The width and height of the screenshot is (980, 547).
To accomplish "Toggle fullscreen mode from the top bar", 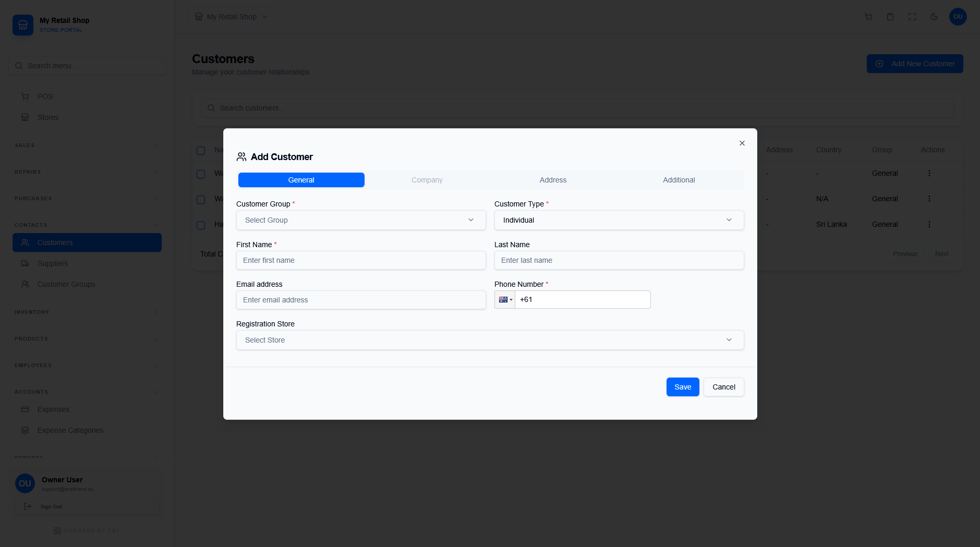I will [912, 17].
